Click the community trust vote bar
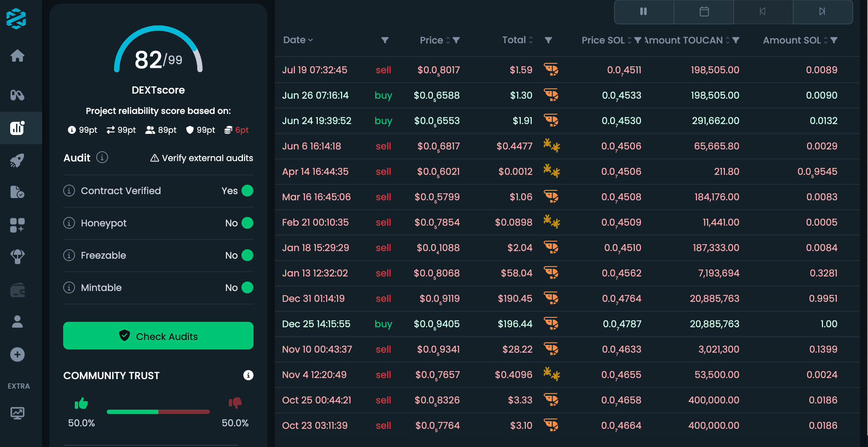Screen dimensions: 868x447 (158, 412)
